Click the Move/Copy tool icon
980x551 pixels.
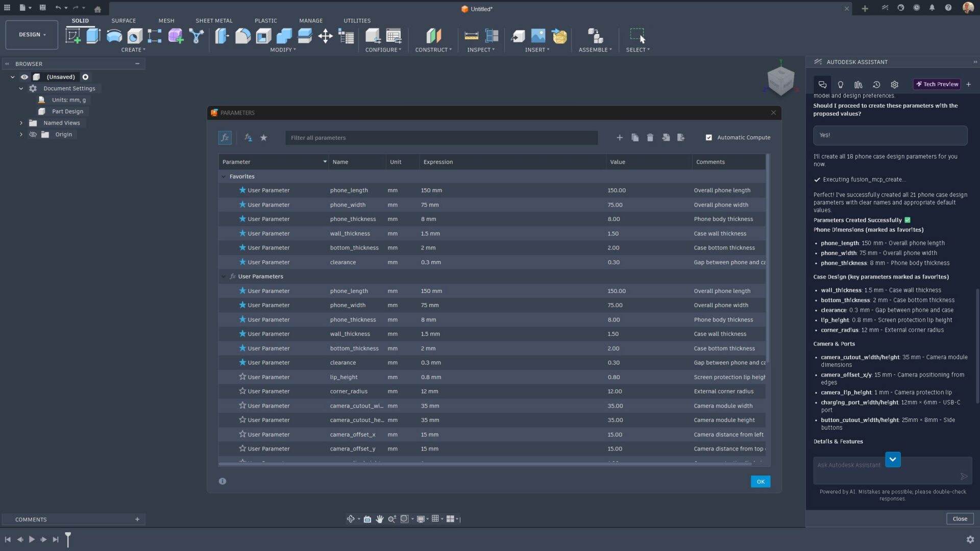(325, 36)
